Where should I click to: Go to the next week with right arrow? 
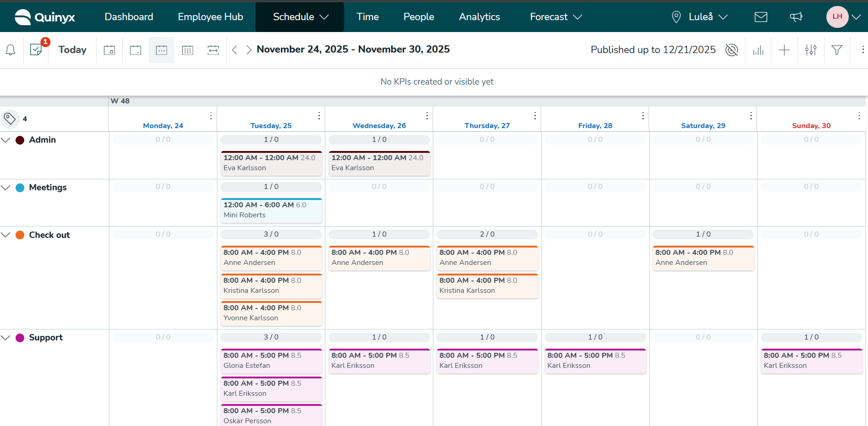click(x=248, y=50)
